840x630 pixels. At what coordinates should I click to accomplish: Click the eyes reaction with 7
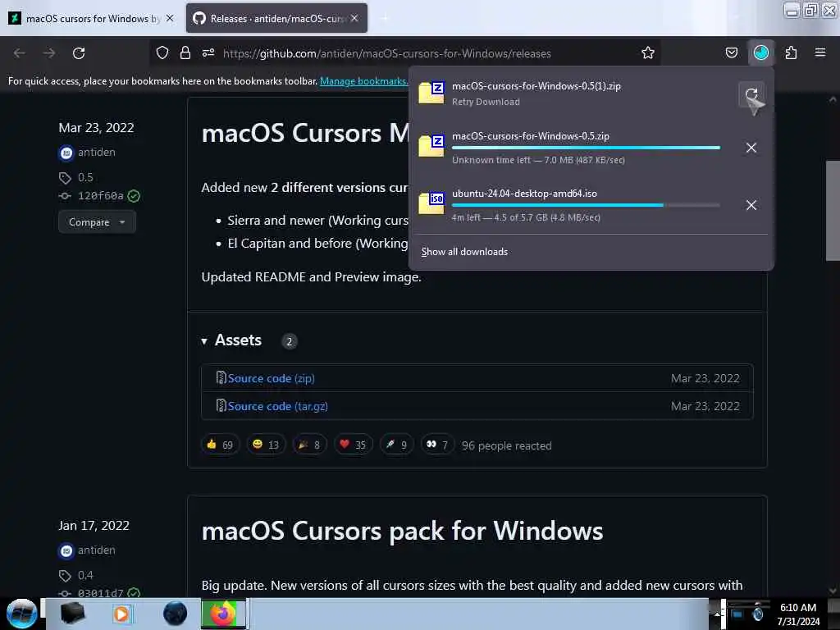tap(437, 445)
